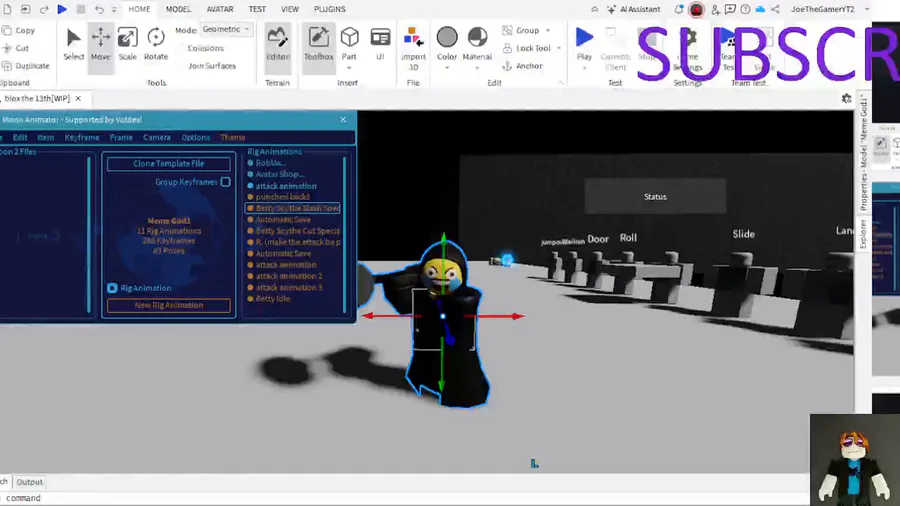
Task: Open the collaborate/invite users icon
Action: click(715, 9)
